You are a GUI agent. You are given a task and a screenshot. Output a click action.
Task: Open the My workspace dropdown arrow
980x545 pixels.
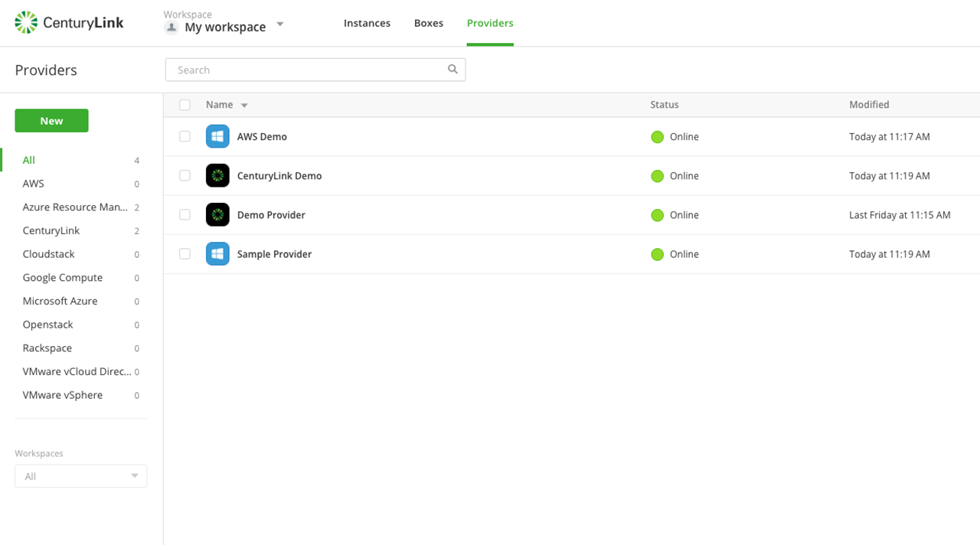click(x=280, y=24)
